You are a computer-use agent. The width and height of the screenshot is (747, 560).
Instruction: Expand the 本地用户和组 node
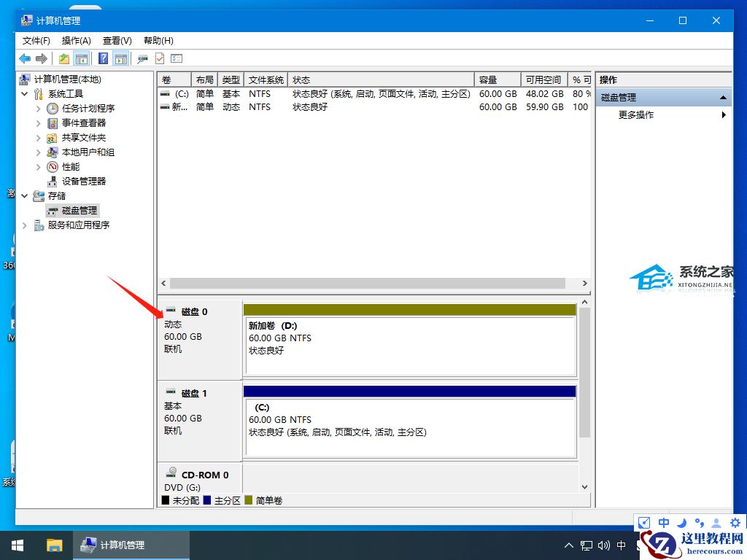[x=38, y=152]
